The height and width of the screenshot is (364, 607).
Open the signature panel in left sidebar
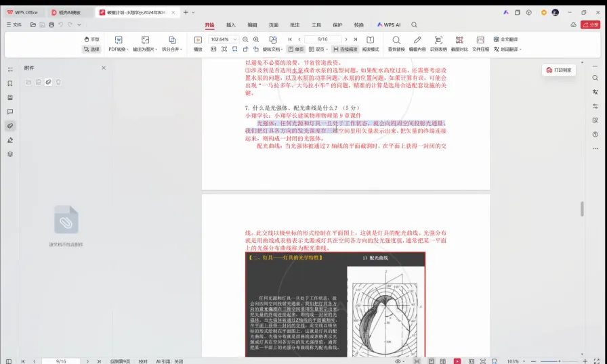(x=10, y=140)
